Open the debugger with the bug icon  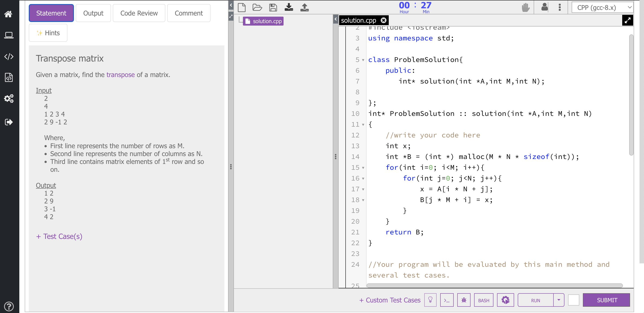(x=464, y=300)
